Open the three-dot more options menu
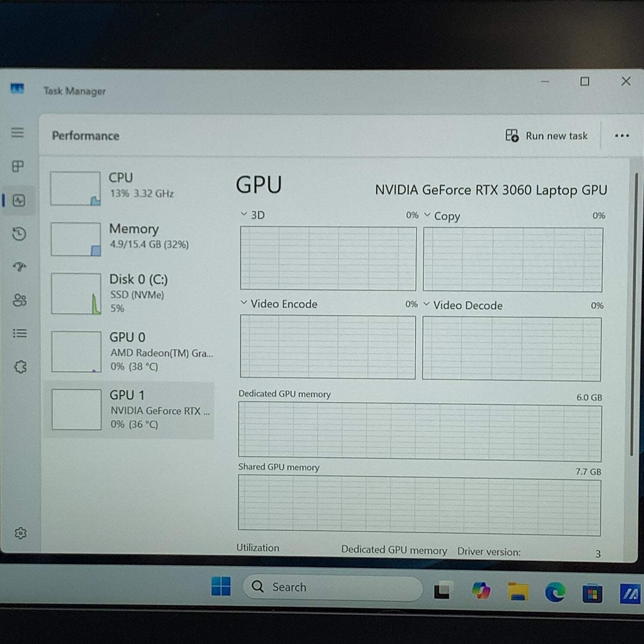 622,136
